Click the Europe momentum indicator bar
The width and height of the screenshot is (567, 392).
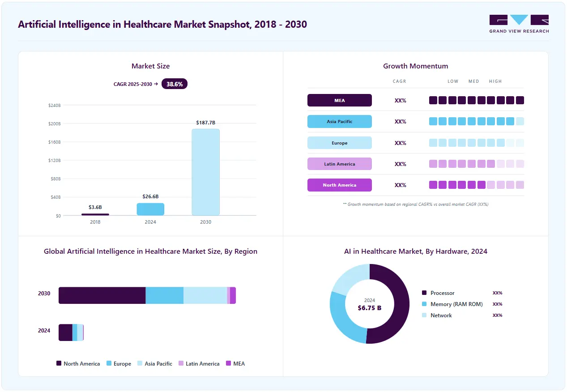point(477,143)
